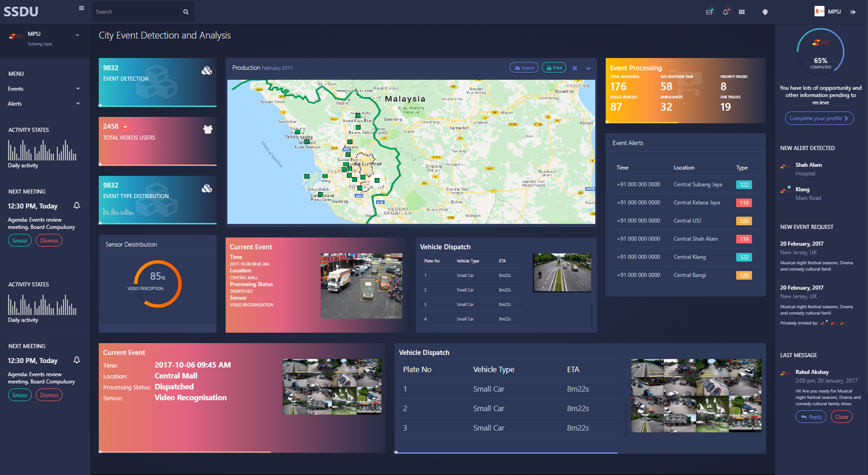The image size is (868, 475).
Task: Open the apps grid icon in the top bar
Action: (x=742, y=12)
